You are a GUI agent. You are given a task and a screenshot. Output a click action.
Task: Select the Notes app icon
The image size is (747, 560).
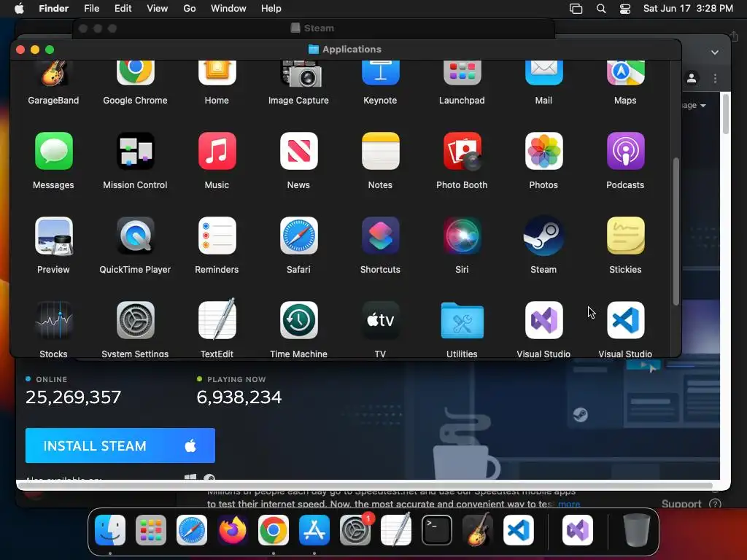(x=380, y=152)
